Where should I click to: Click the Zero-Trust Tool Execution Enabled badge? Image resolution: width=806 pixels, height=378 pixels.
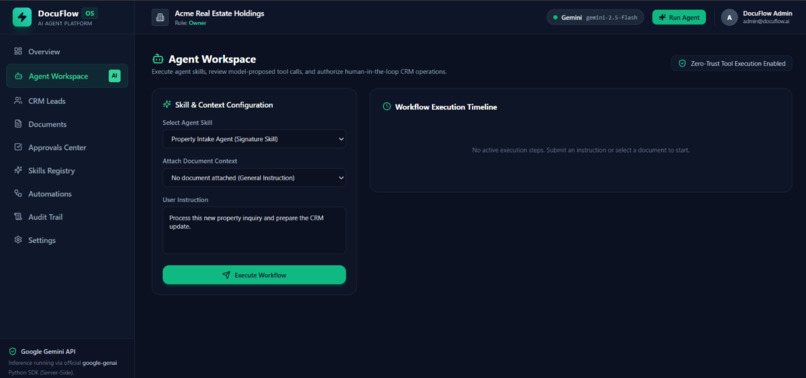[x=731, y=64]
